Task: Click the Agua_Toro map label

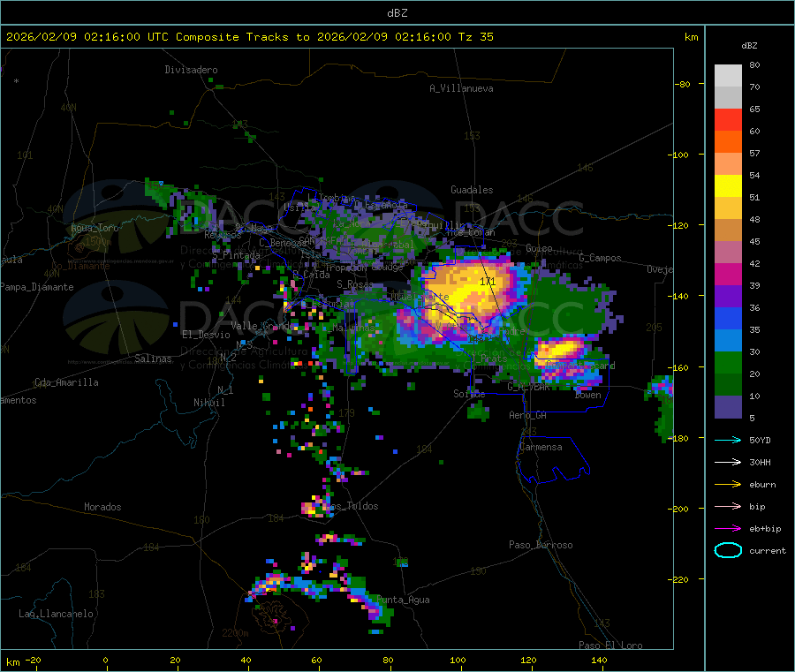Action: tap(95, 228)
